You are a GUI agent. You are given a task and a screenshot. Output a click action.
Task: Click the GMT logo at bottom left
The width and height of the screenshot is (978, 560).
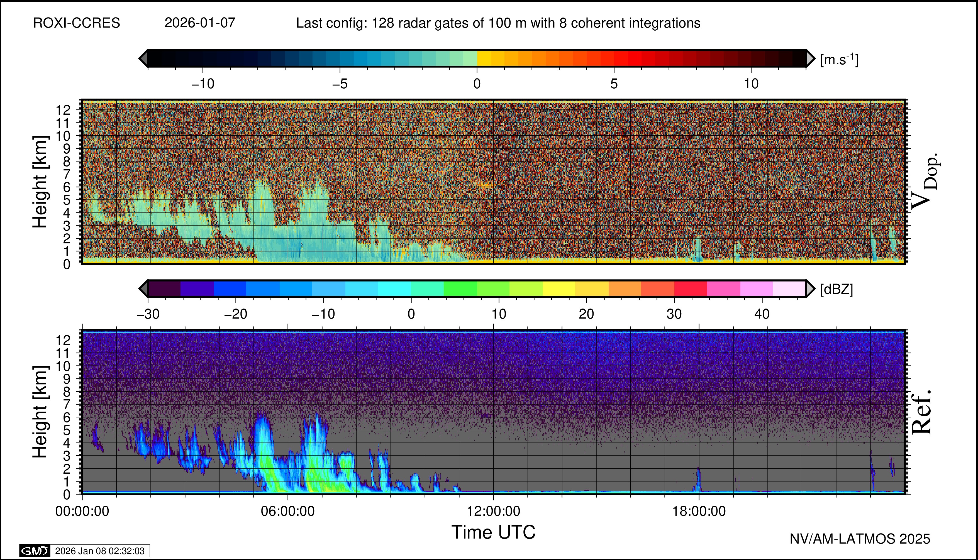tap(35, 551)
